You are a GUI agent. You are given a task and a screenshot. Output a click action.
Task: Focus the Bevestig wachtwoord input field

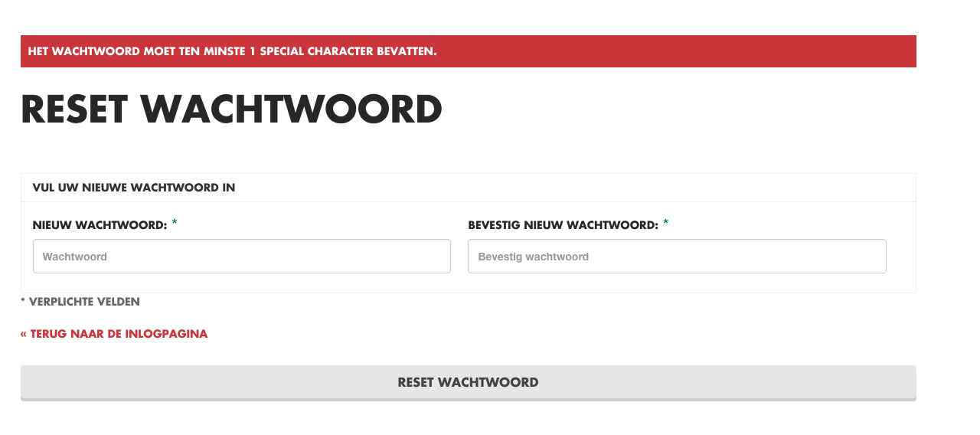coord(677,257)
